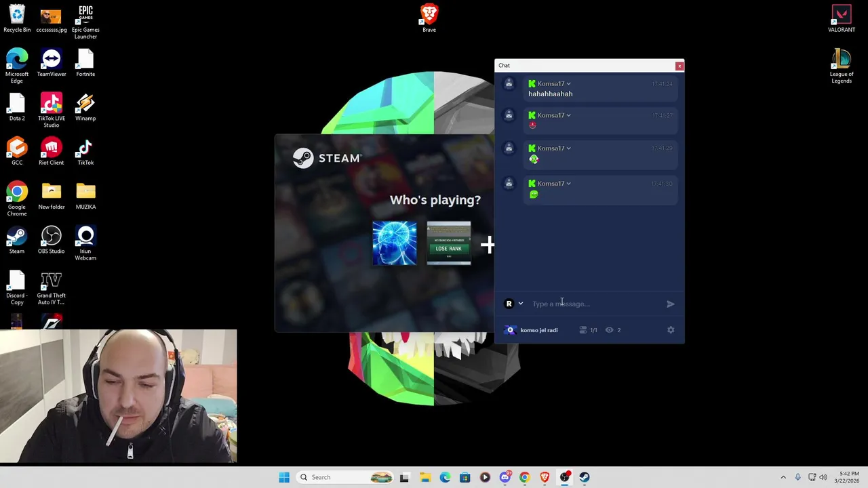Click the komso jel radi channel avatar

pyautogui.click(x=510, y=330)
